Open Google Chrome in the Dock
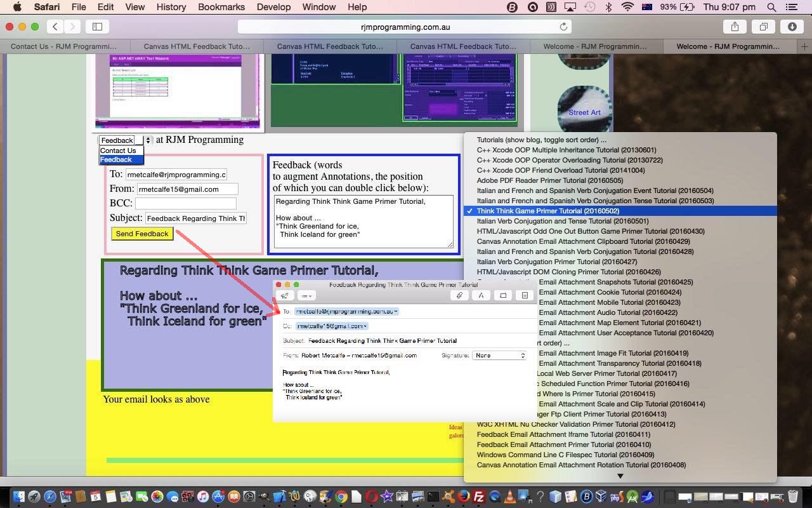Screen dimensions: 812x508 click(341, 497)
